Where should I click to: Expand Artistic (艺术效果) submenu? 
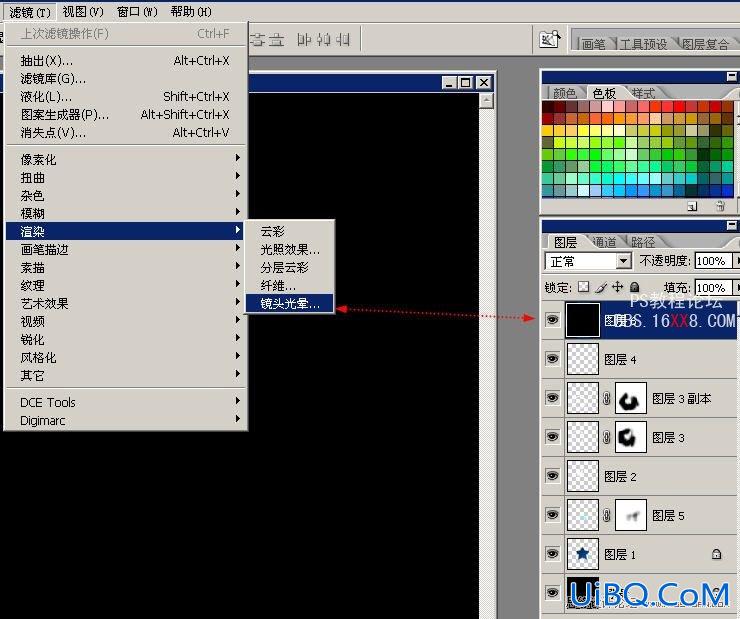coord(126,303)
